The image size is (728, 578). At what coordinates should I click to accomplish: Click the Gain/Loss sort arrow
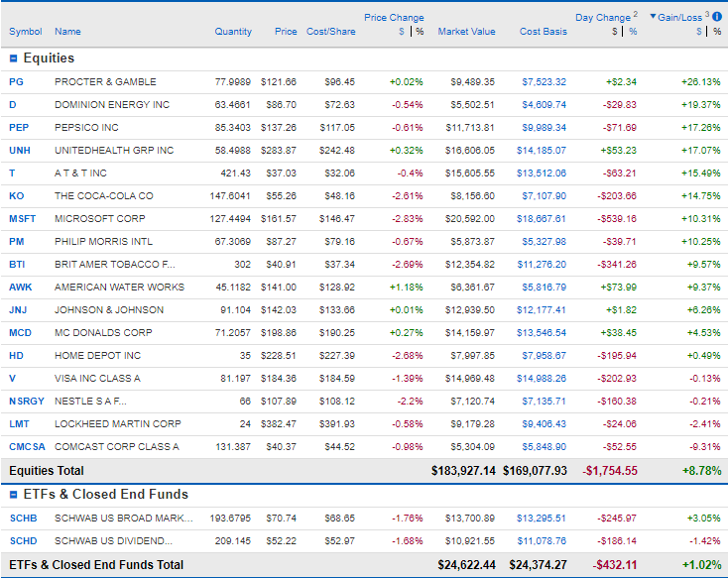653,17
